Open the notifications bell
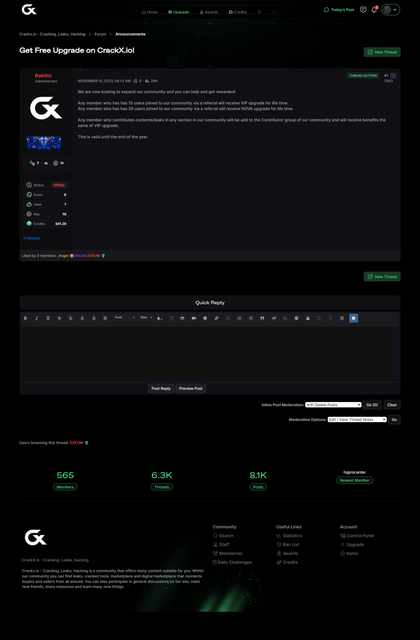Image resolution: width=420 pixels, height=640 pixels. tap(374, 9)
